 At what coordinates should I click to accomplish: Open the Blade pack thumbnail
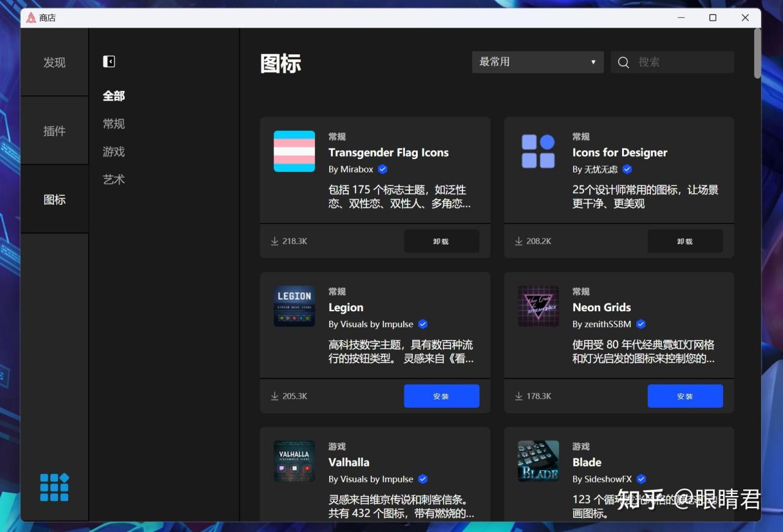coord(538,461)
